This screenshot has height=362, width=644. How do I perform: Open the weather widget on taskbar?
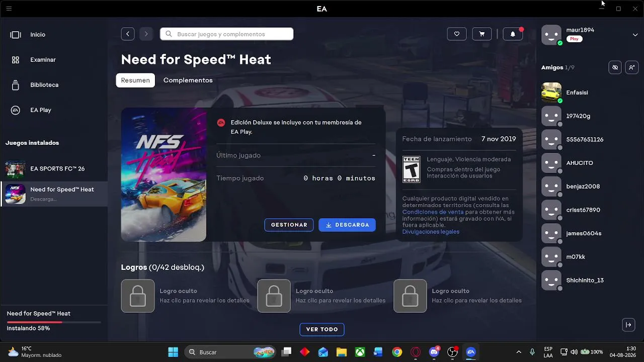34,352
